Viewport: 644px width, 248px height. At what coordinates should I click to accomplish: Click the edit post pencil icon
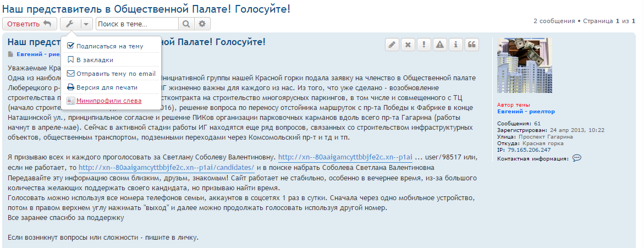pos(392,45)
